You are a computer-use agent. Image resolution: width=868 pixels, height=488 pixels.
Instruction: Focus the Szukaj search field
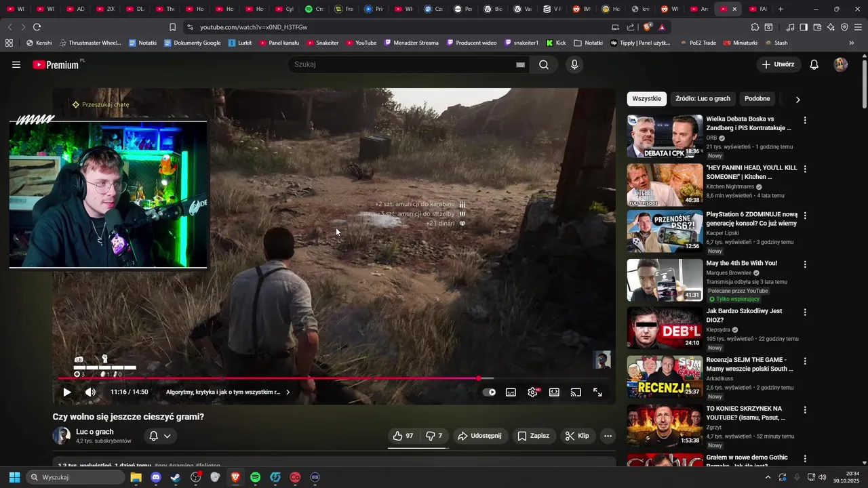(403, 64)
